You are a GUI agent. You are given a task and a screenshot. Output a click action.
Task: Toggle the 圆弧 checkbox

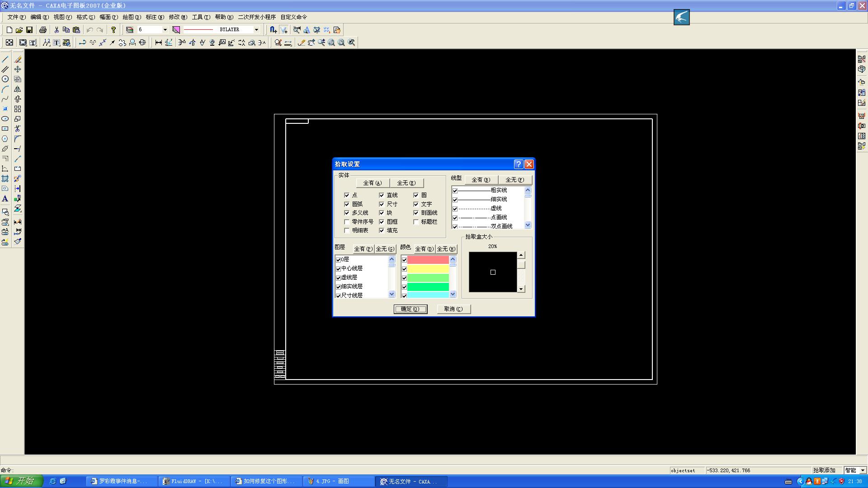(347, 204)
